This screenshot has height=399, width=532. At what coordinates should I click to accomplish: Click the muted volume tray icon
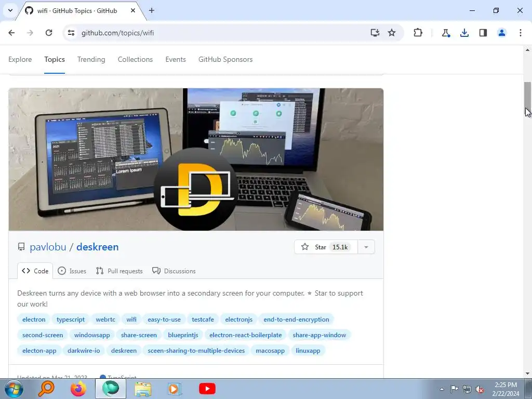pyautogui.click(x=480, y=389)
